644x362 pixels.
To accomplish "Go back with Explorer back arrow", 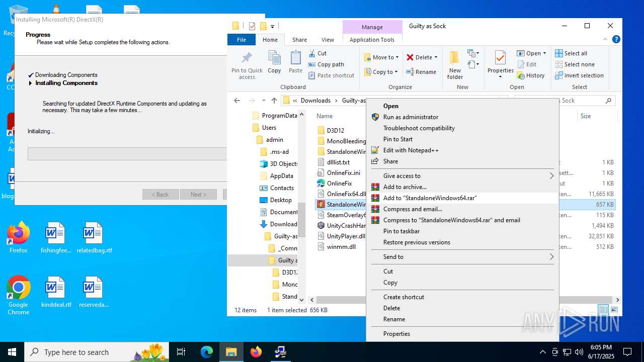I will click(x=237, y=101).
